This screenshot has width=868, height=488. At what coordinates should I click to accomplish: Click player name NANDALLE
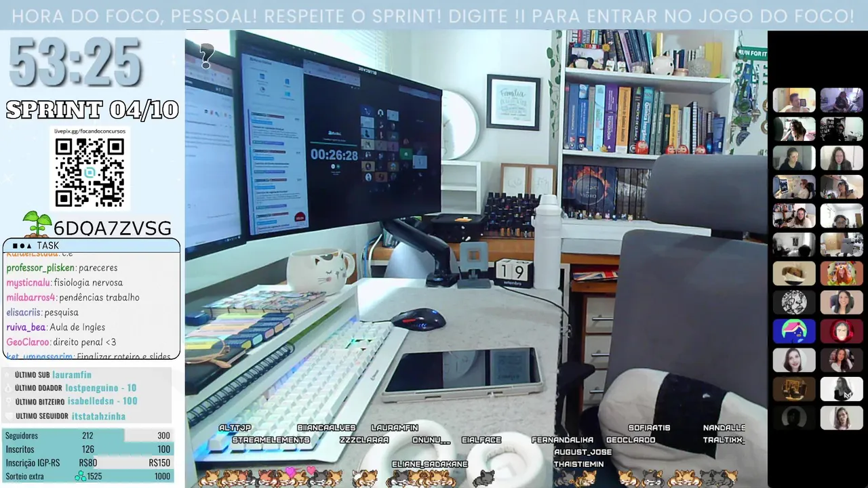[724, 428]
